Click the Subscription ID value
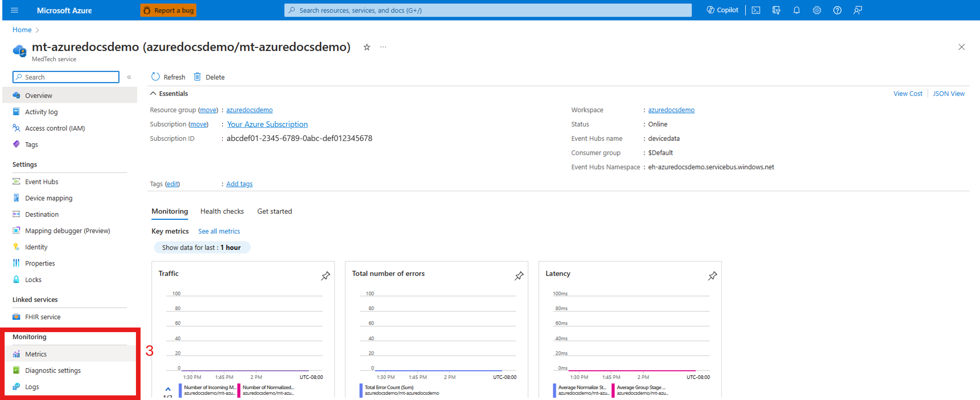Image resolution: width=980 pixels, height=400 pixels. coord(299,138)
